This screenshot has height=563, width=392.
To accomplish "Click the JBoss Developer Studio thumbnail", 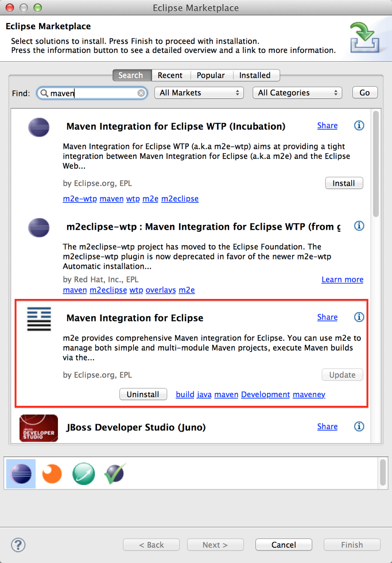I will tap(39, 428).
